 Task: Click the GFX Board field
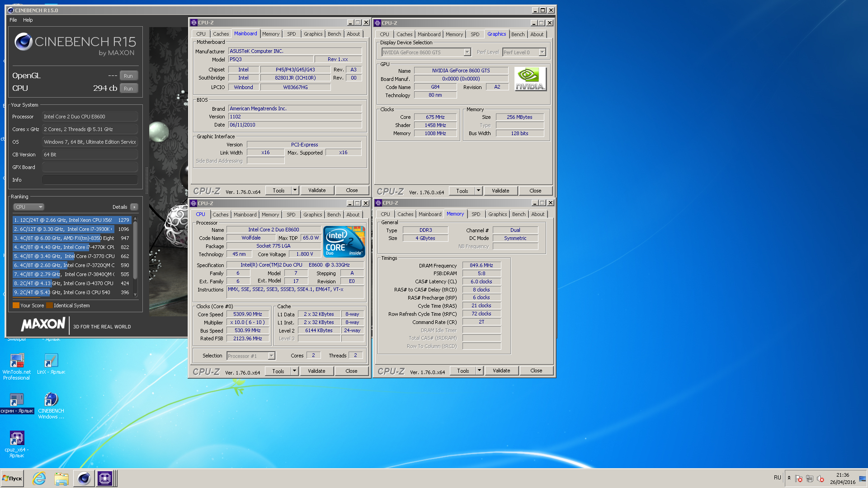click(x=90, y=167)
